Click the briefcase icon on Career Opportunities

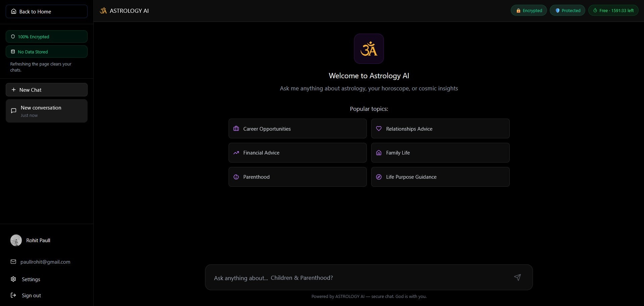(x=236, y=128)
